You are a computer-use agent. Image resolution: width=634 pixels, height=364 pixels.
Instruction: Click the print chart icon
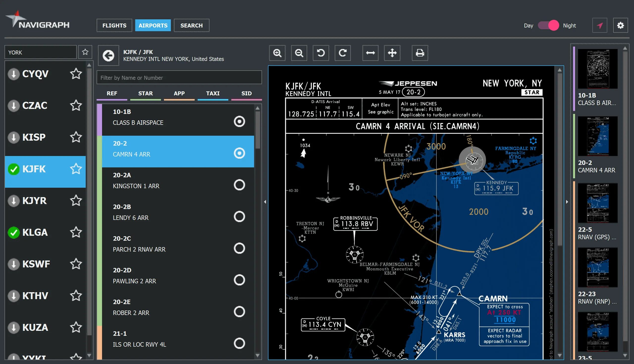coord(420,53)
